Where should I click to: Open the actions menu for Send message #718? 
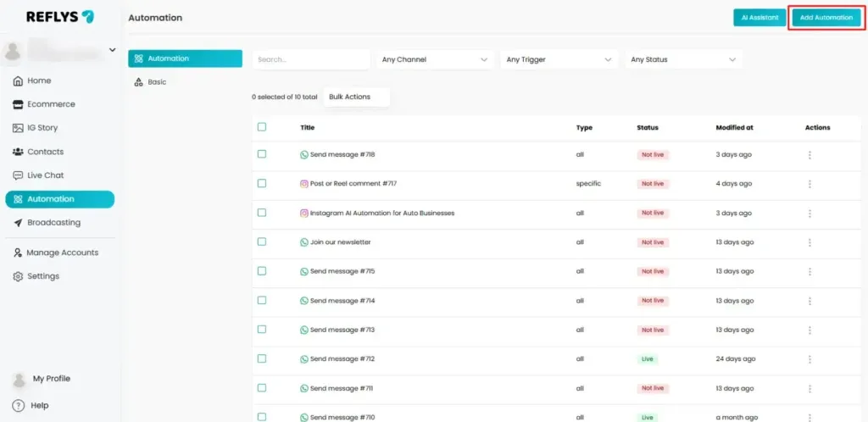click(810, 155)
